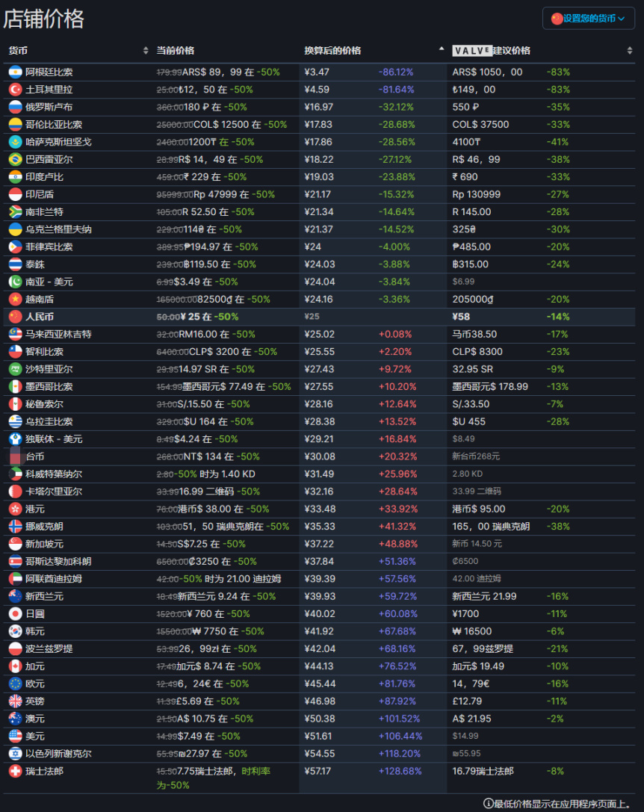Click the UK flag next to 英镑
Screen dimensions: 644x812
pos(15,701)
